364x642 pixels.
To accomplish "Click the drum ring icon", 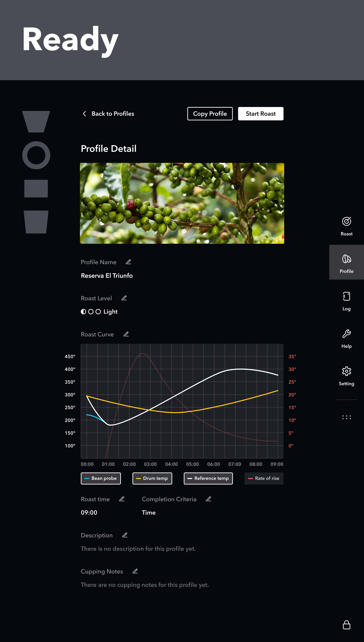I will point(36,155).
